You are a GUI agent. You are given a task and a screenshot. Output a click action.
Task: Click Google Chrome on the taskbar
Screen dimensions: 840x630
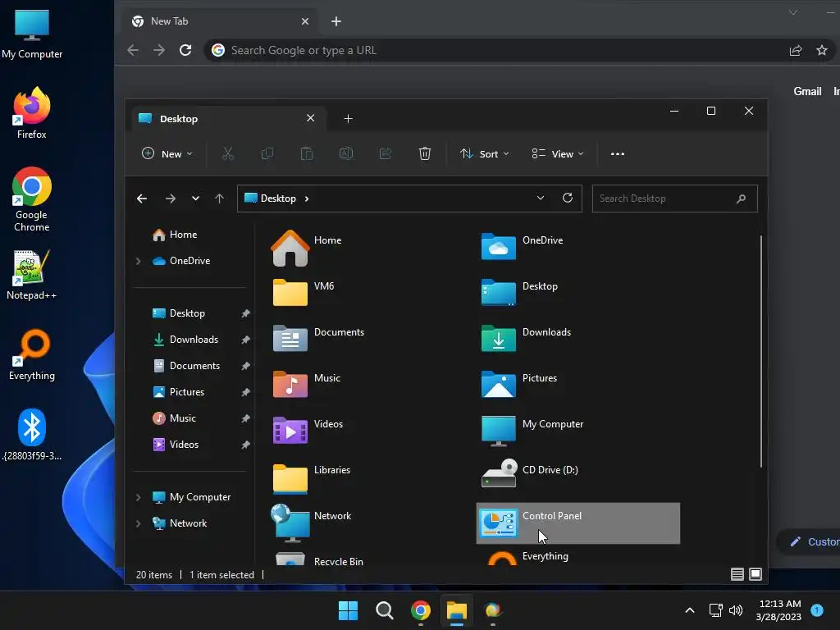pos(421,610)
